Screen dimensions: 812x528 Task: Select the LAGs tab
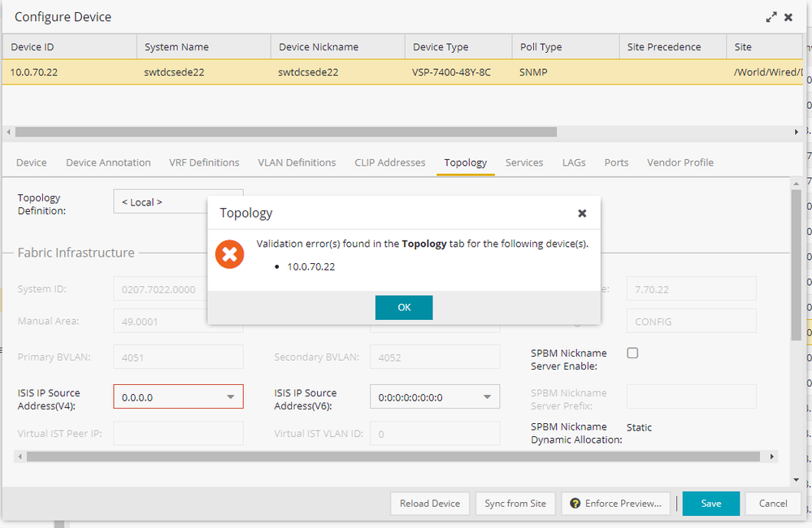pos(574,162)
